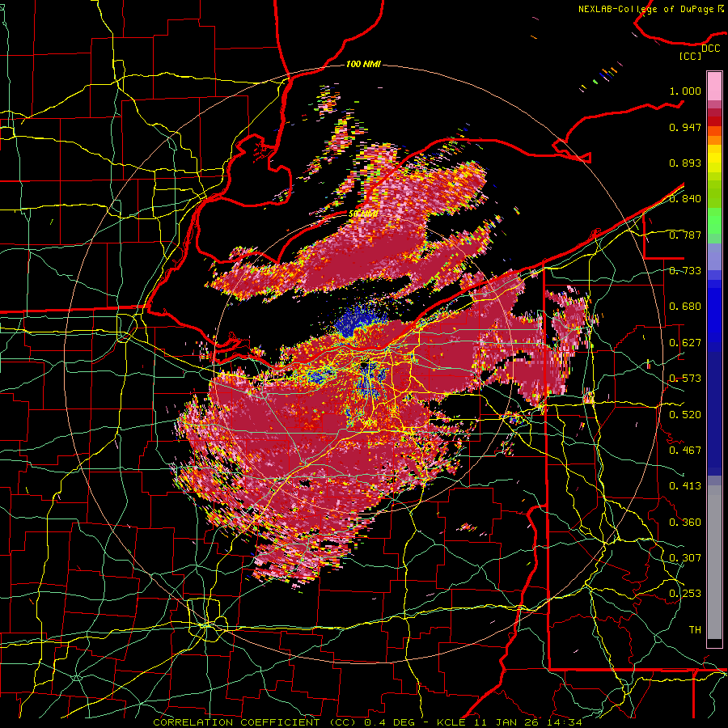
Task: Click the 1.000 scale value
Action: tap(685, 91)
